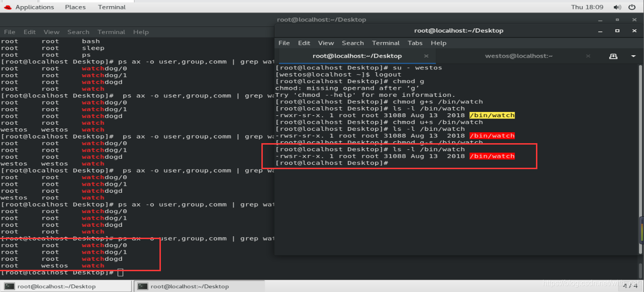Click the 'bash' process name in back terminal
This screenshot has height=292, width=644.
tap(91, 41)
